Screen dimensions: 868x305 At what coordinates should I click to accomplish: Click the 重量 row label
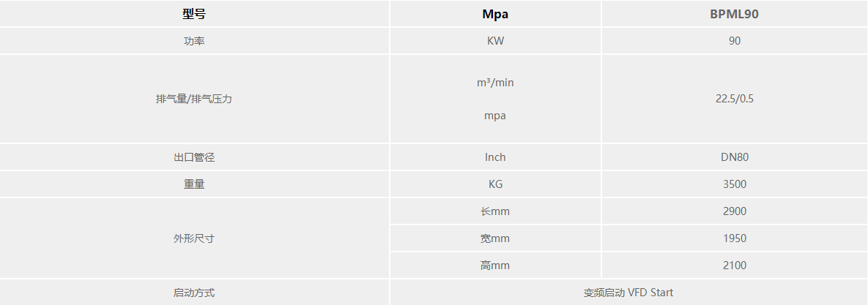click(194, 184)
